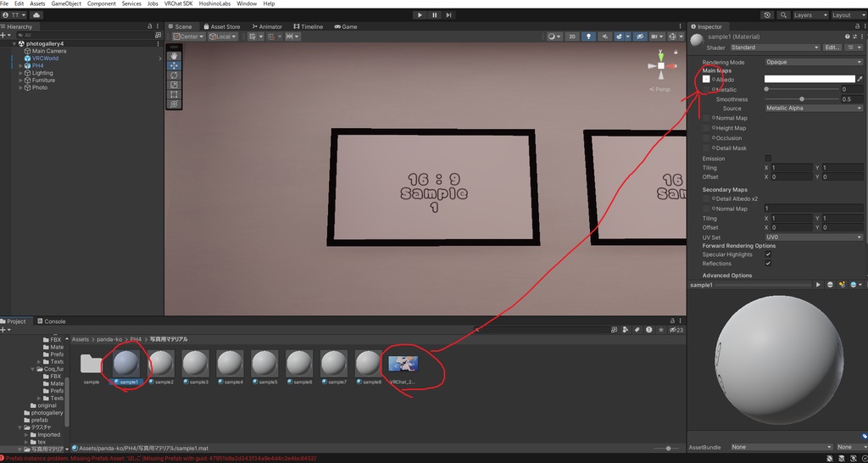Toggle 2D scene view mode
868x463 pixels.
tap(572, 36)
